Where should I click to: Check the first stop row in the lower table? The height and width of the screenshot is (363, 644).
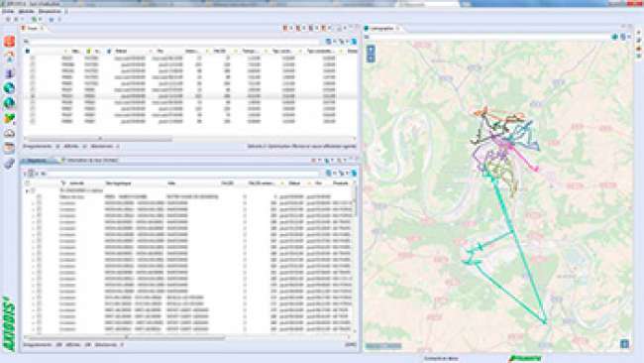39,197
